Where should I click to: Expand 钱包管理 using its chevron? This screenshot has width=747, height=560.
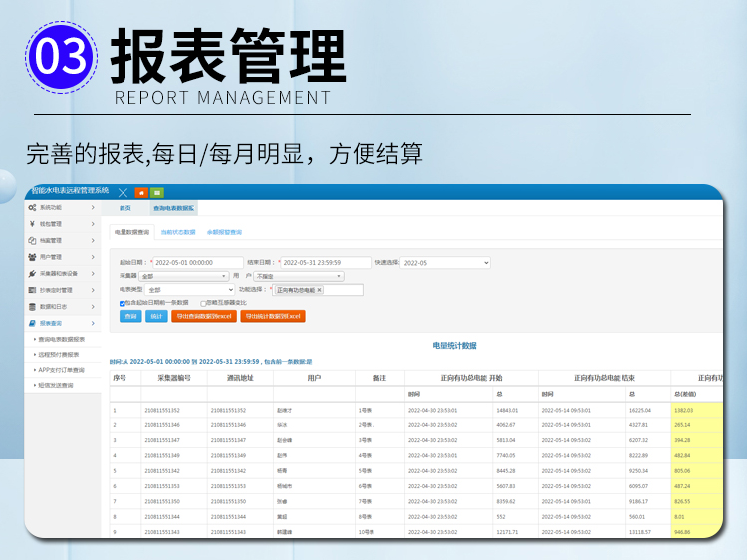pos(93,224)
